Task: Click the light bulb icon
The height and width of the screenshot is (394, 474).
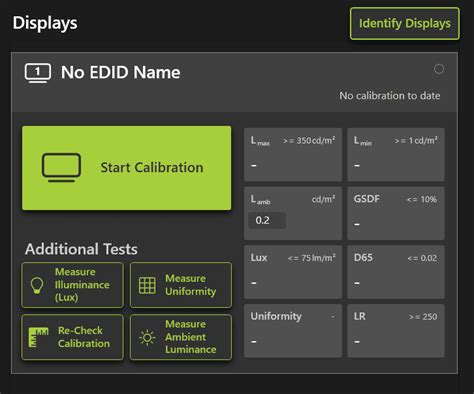Action: click(x=37, y=285)
